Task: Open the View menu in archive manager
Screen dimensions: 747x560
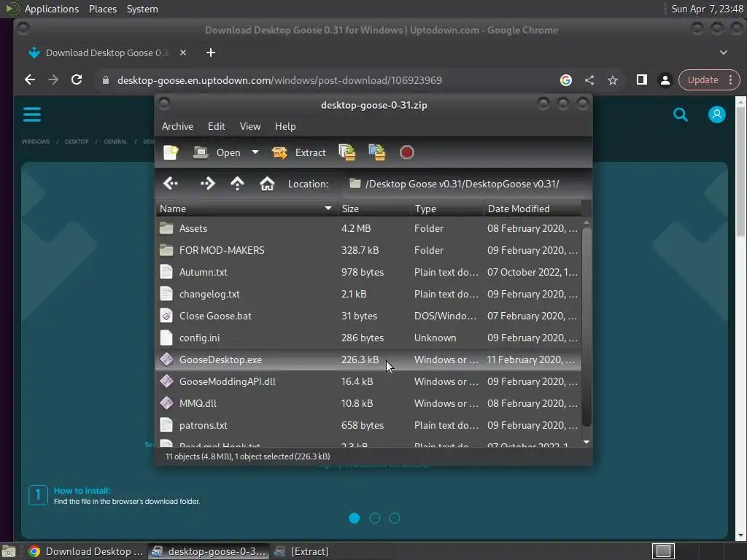Action: tap(250, 126)
